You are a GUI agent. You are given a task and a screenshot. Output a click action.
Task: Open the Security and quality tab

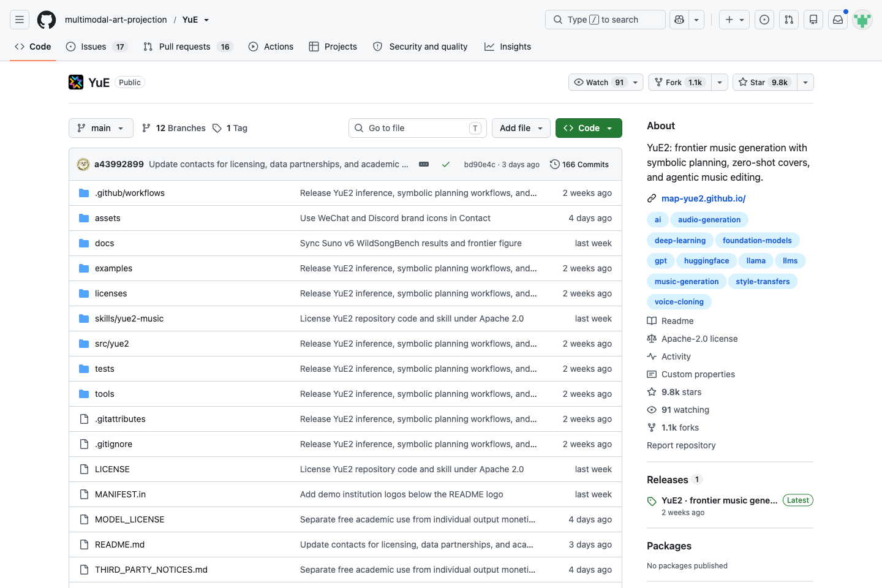(x=420, y=47)
